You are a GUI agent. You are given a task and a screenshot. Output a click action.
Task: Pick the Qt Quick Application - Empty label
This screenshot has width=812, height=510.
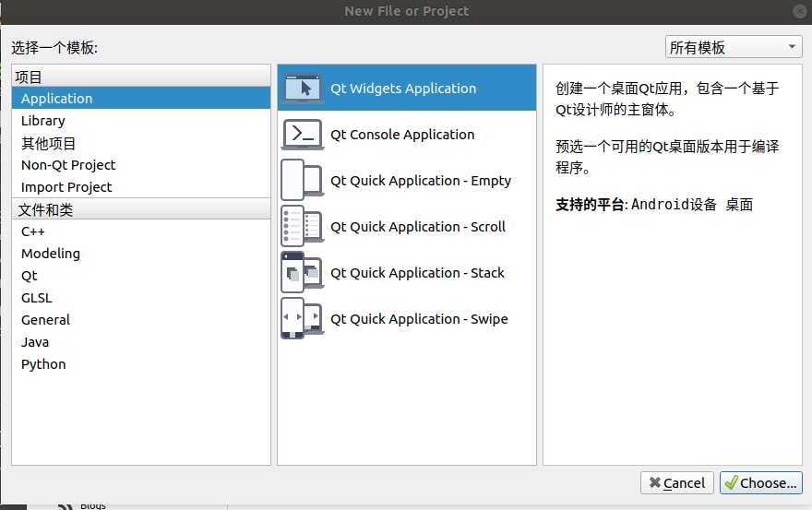pos(421,181)
